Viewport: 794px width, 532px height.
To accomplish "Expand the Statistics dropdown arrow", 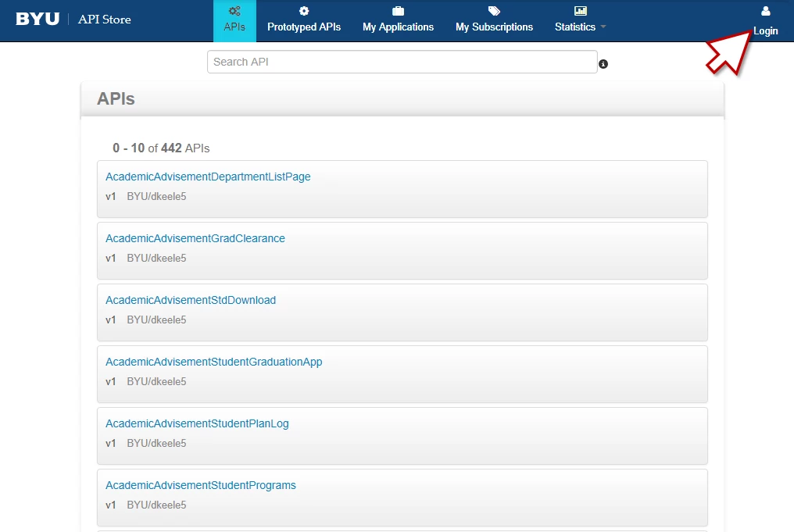I will click(603, 27).
